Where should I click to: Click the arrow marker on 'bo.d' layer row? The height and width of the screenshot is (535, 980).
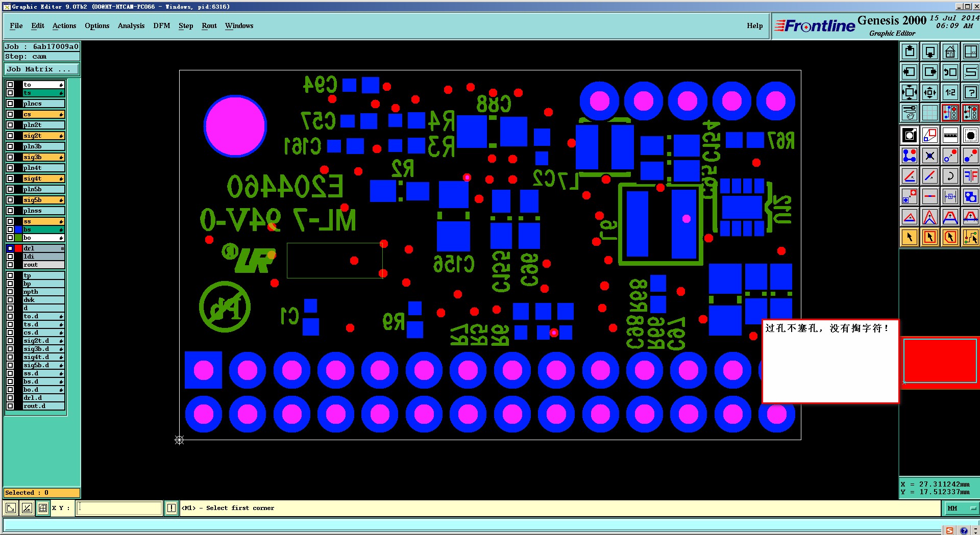tap(61, 390)
